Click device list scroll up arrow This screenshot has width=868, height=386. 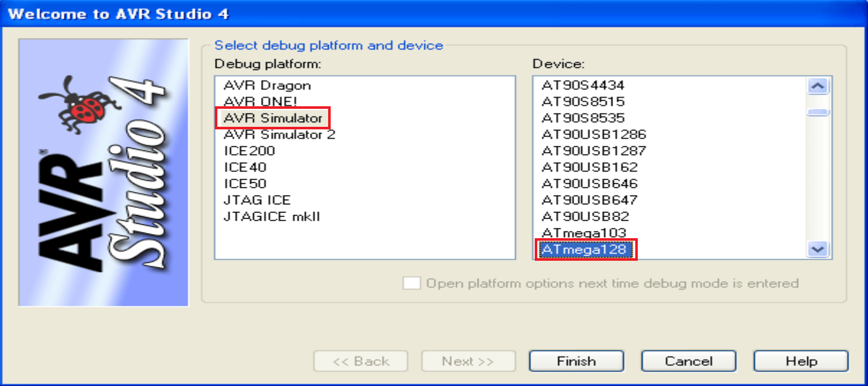[x=818, y=86]
